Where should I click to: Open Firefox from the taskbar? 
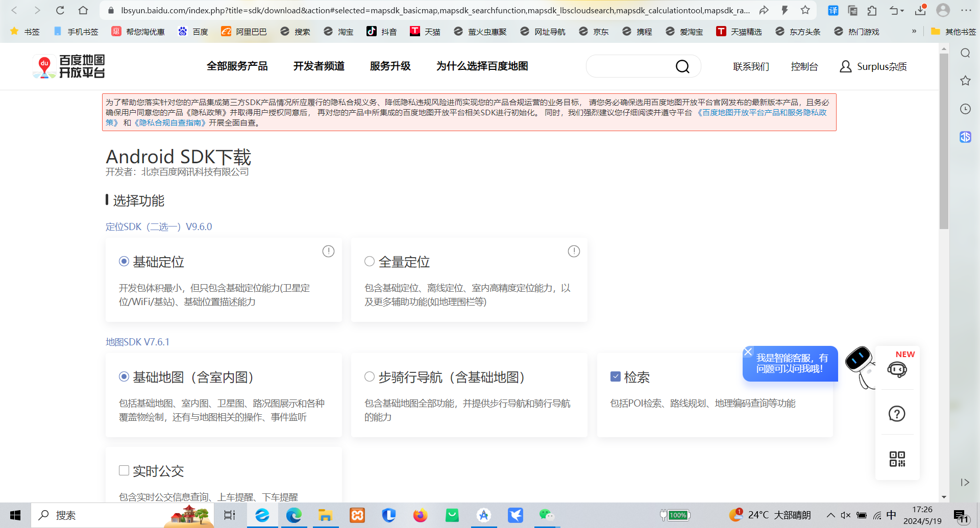click(x=420, y=515)
